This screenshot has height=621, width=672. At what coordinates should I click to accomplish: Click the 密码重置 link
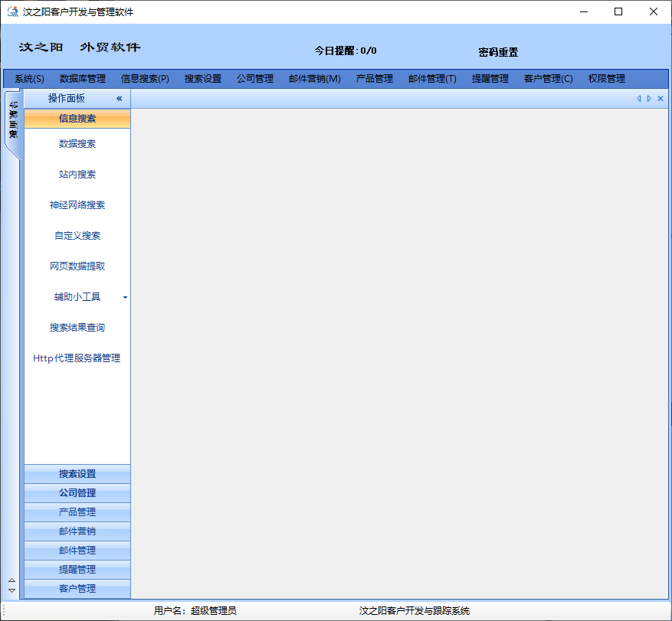pos(498,52)
